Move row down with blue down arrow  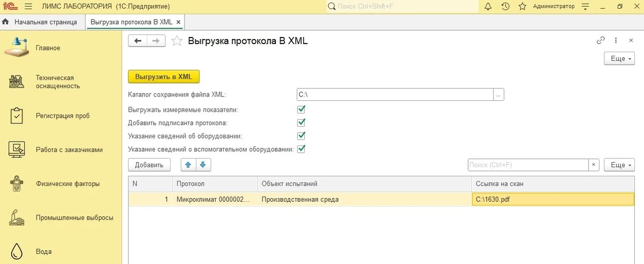[x=204, y=165]
